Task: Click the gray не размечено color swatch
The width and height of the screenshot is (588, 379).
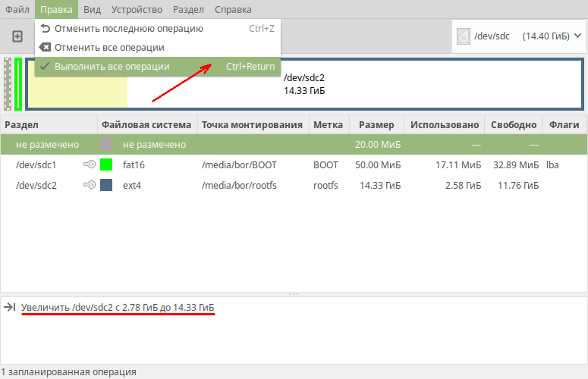Action: 106,144
